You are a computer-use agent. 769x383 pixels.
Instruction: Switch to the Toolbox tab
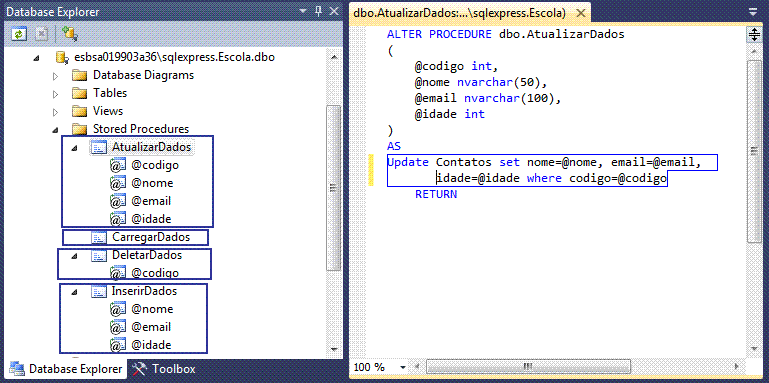[x=164, y=369]
